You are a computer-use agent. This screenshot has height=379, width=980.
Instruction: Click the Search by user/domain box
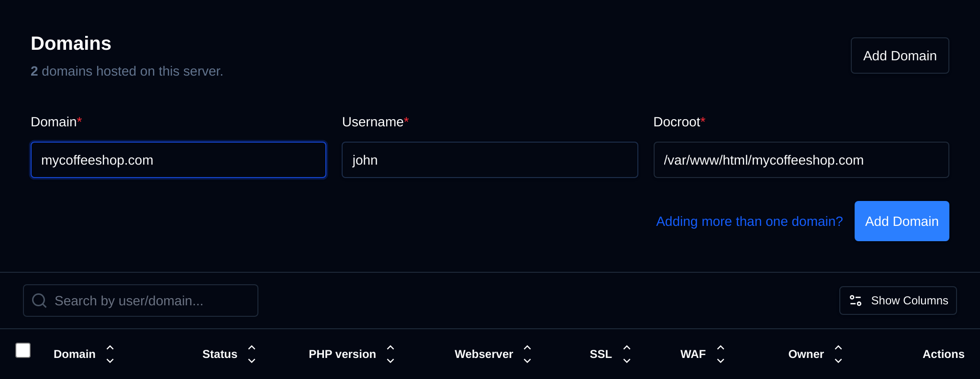[140, 301]
